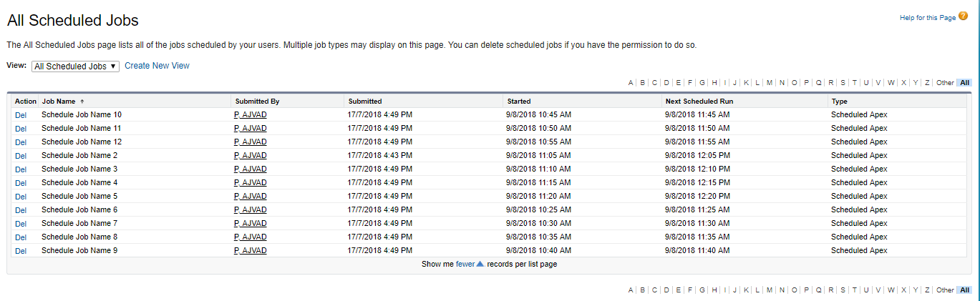Show fewer records per list page
The width and height of the screenshot is (980, 301).
(x=465, y=264)
